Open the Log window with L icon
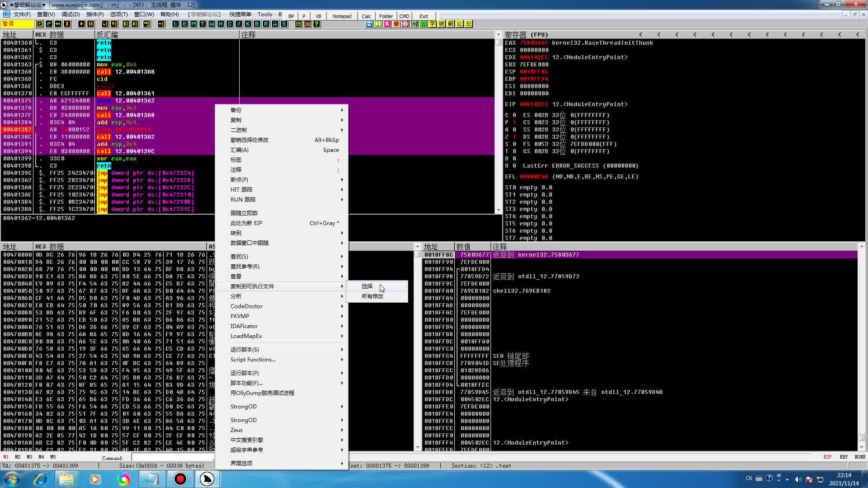The image size is (868, 488). (175, 24)
